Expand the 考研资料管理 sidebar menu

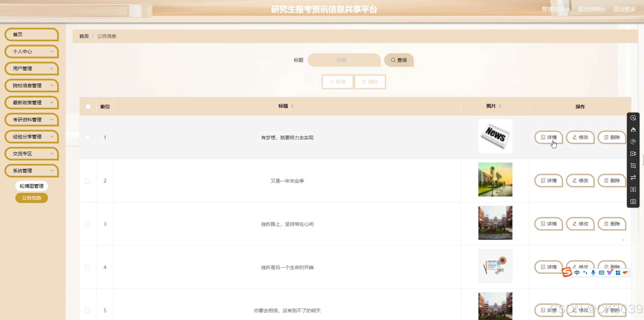(32, 120)
